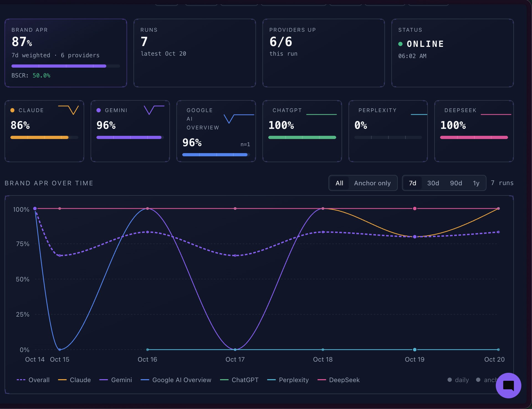
Task: Click the Brand APR purple progress bar
Action: pyautogui.click(x=66, y=66)
